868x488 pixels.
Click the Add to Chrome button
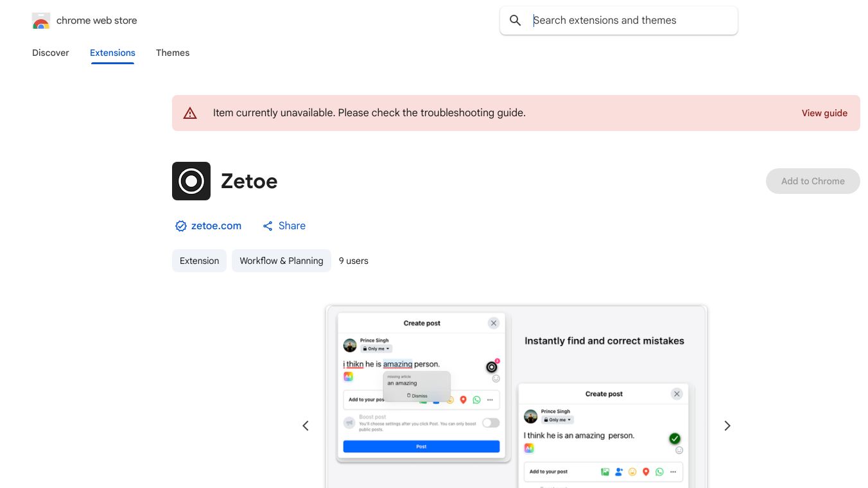pyautogui.click(x=813, y=181)
